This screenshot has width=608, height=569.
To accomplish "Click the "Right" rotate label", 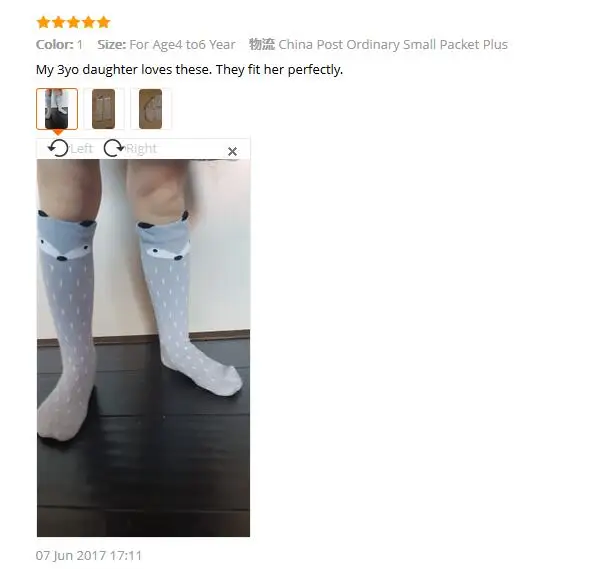I will (141, 149).
